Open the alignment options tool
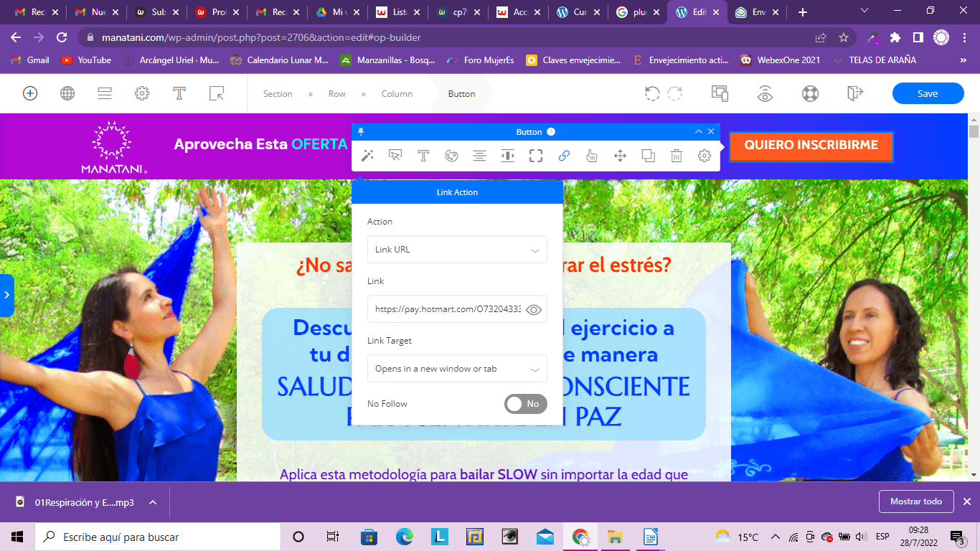The height and width of the screenshot is (551, 980). (x=479, y=156)
